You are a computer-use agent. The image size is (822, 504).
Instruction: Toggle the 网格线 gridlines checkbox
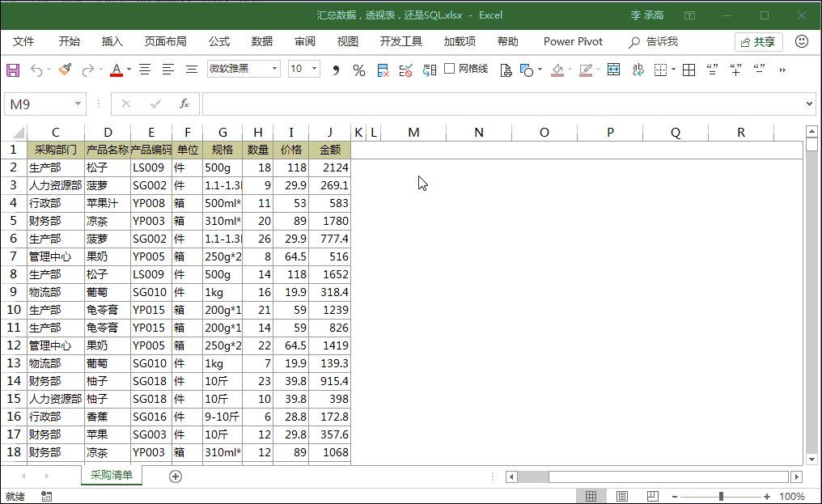(449, 69)
